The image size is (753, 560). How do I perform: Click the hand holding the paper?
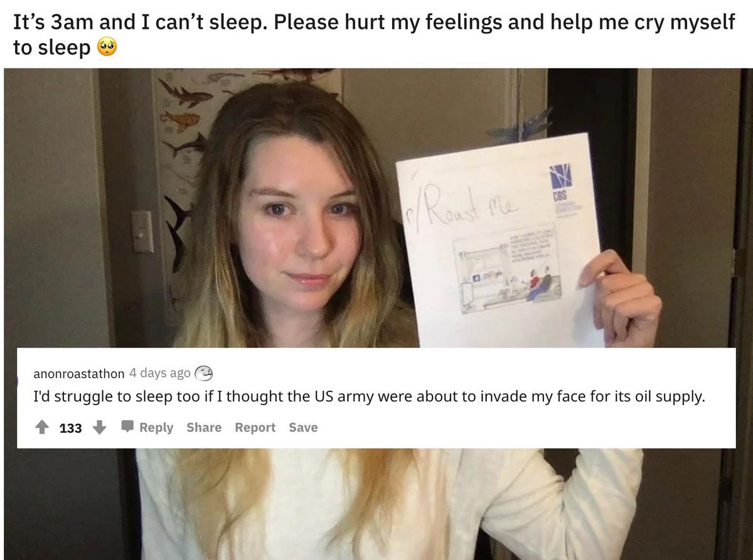(618, 297)
